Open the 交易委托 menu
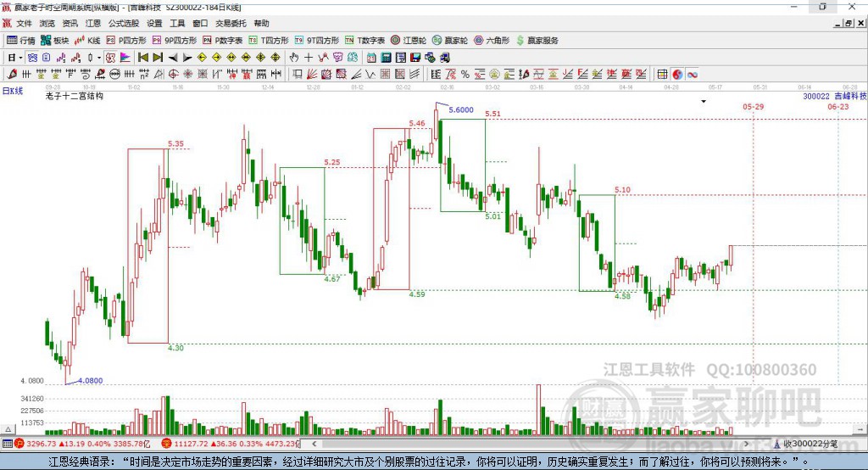Viewport: 868px width, 470px height. [231, 23]
